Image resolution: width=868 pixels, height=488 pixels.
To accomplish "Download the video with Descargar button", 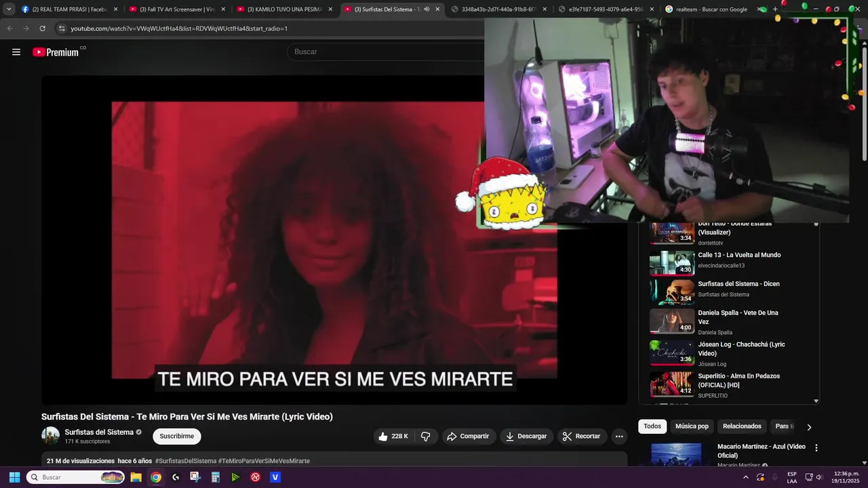I will (x=526, y=436).
